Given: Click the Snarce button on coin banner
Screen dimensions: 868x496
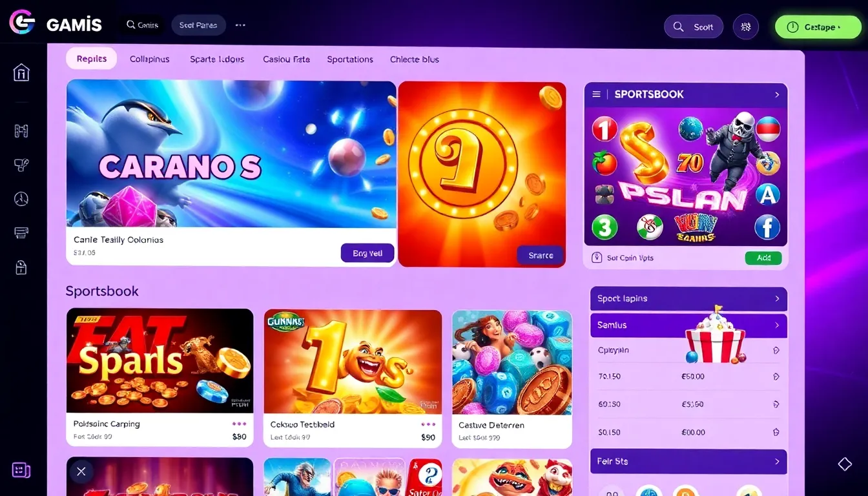Looking at the screenshot, I should [x=541, y=255].
